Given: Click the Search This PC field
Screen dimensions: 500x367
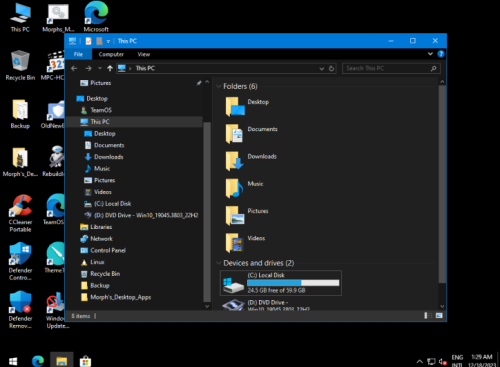Looking at the screenshot, I should [x=391, y=68].
